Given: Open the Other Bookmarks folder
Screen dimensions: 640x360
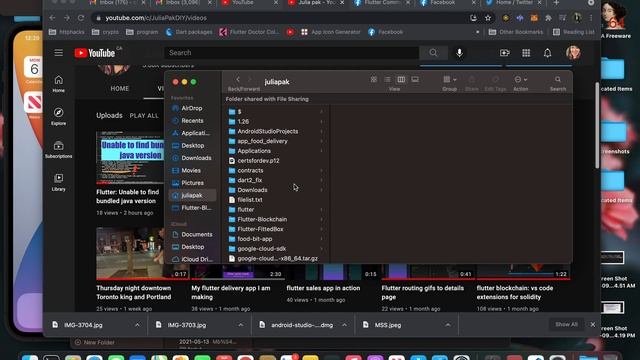Looking at the screenshot, I should click(516, 32).
